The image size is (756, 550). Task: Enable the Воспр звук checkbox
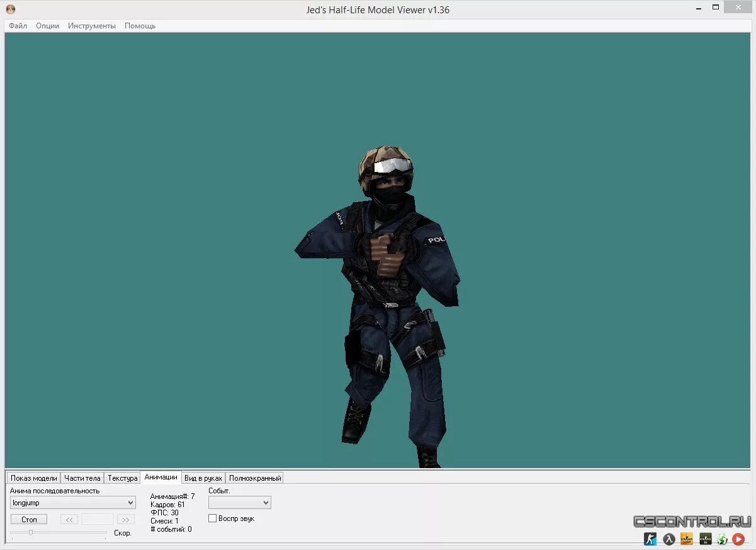[213, 518]
